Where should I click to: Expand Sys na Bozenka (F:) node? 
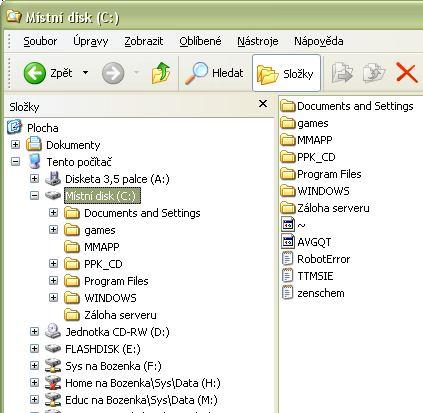point(34,366)
